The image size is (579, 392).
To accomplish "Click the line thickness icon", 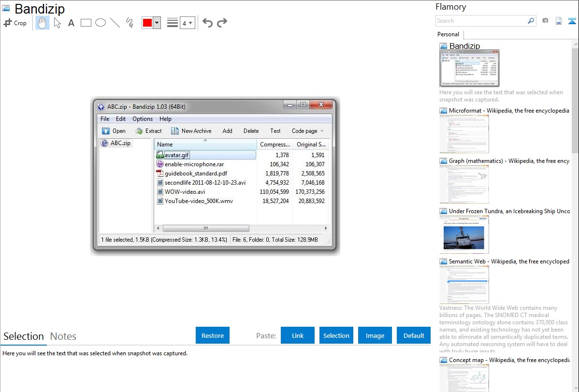I will pos(172,23).
